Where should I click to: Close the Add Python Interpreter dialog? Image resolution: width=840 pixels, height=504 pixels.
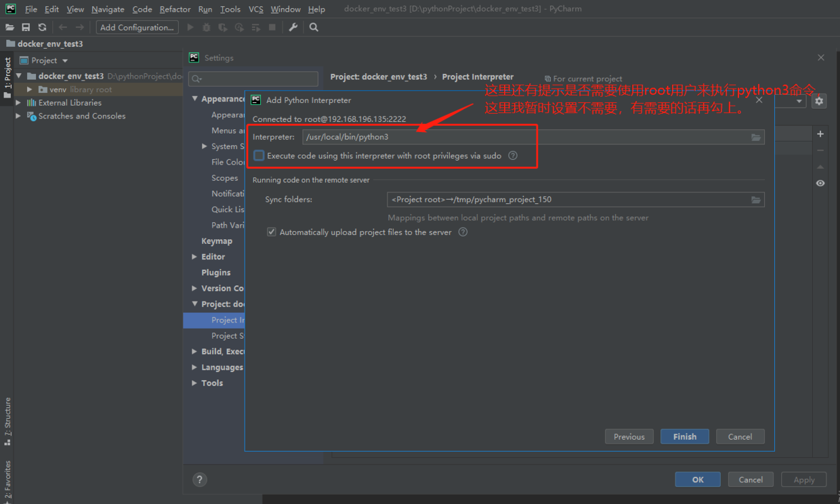point(759,100)
